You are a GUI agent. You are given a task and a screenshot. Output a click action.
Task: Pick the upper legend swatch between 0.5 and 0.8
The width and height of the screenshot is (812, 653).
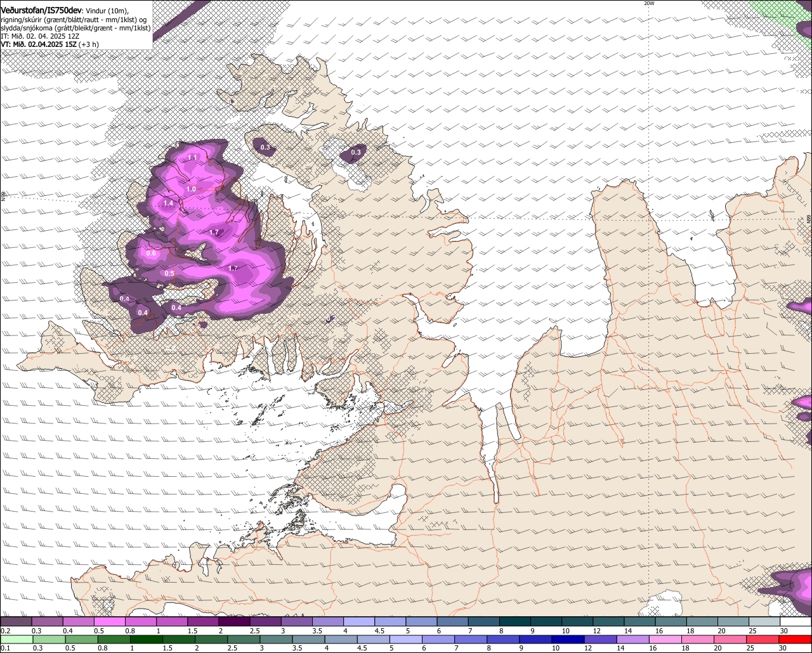pyautogui.click(x=109, y=621)
